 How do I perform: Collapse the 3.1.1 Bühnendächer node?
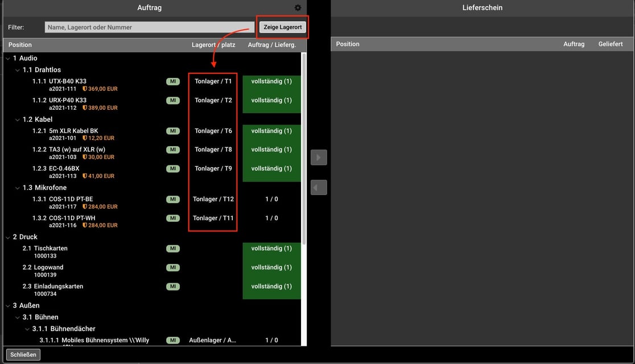click(27, 329)
